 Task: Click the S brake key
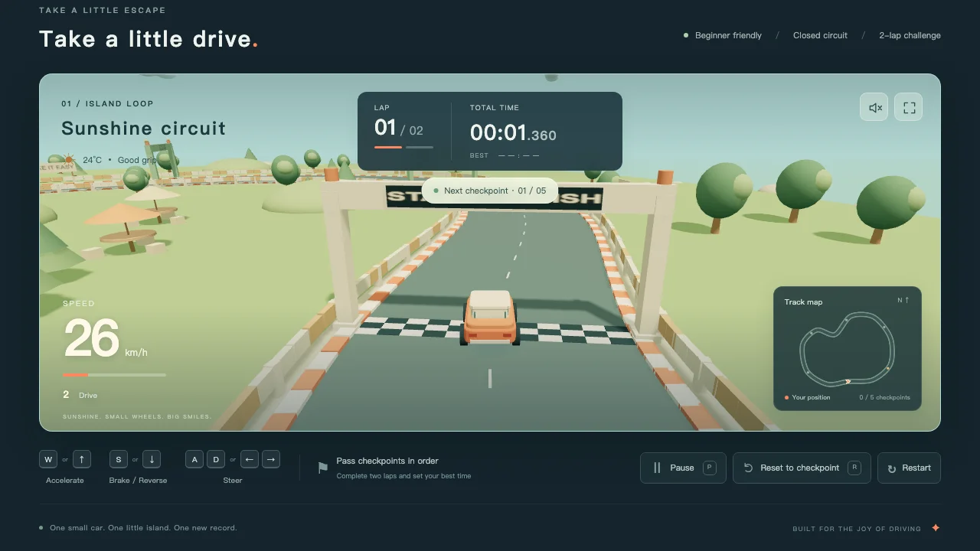click(x=119, y=459)
